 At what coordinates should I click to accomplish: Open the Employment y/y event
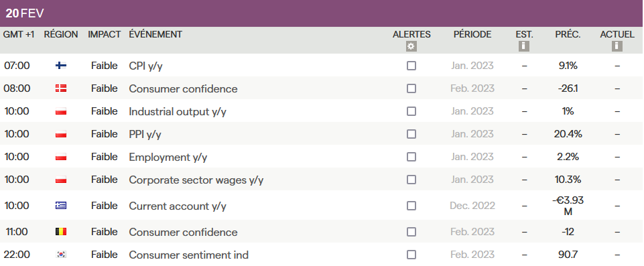[x=169, y=157]
